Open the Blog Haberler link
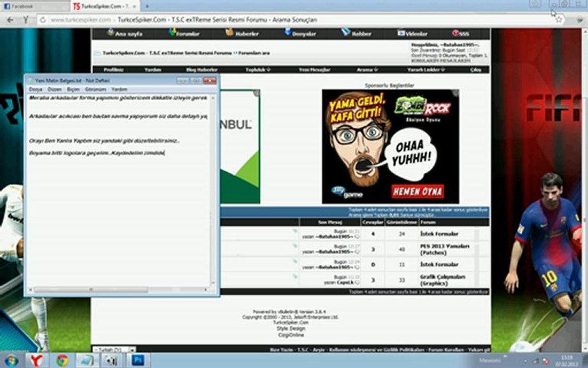 pyautogui.click(x=202, y=70)
